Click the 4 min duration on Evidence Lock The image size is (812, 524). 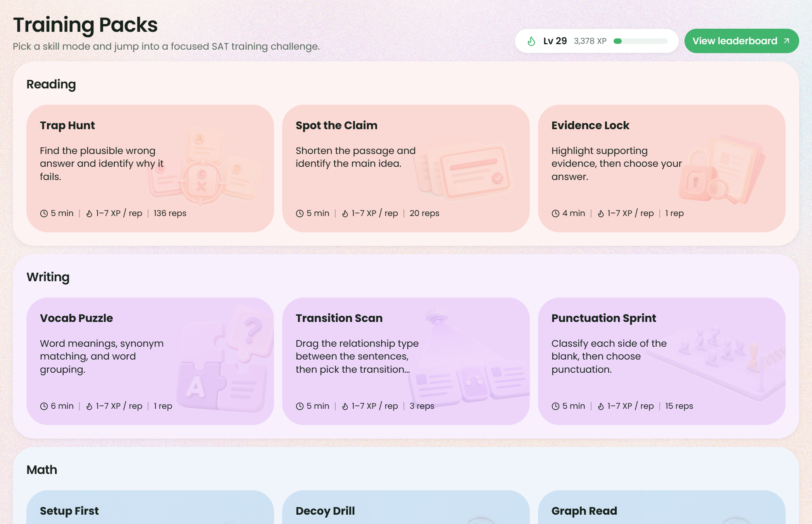(574, 213)
